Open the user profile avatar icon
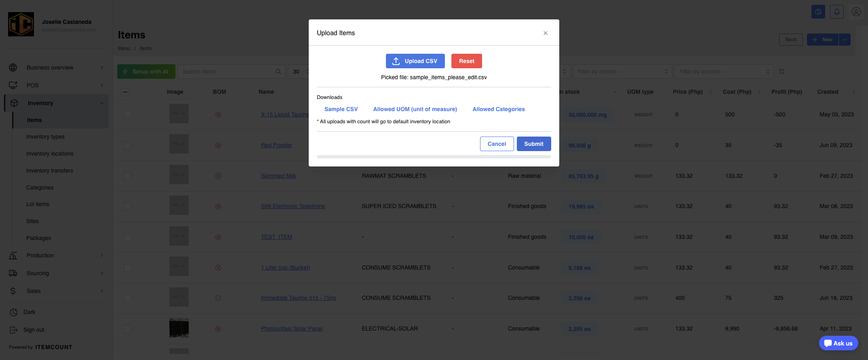This screenshot has height=360, width=868. [x=856, y=12]
